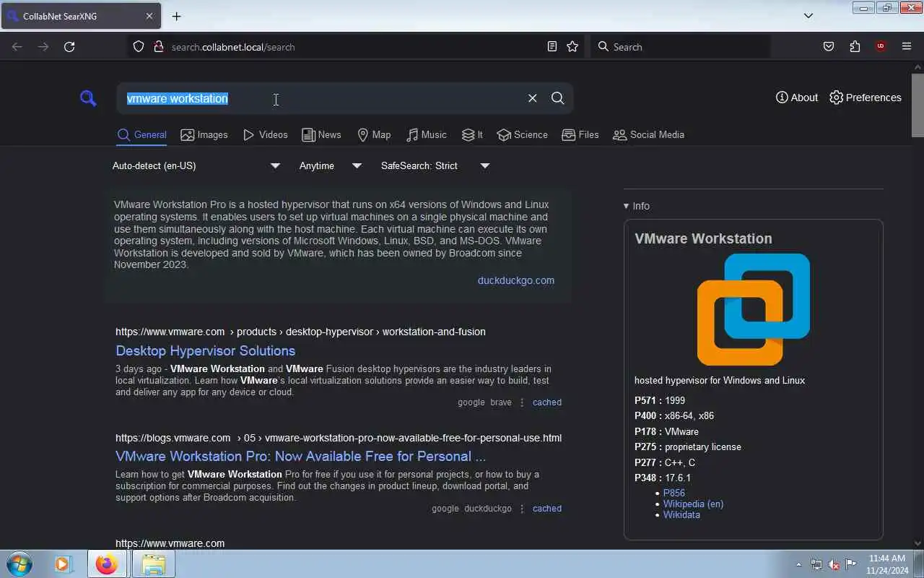
Task: Open Wikipedia (en) infobox link
Action: click(693, 504)
